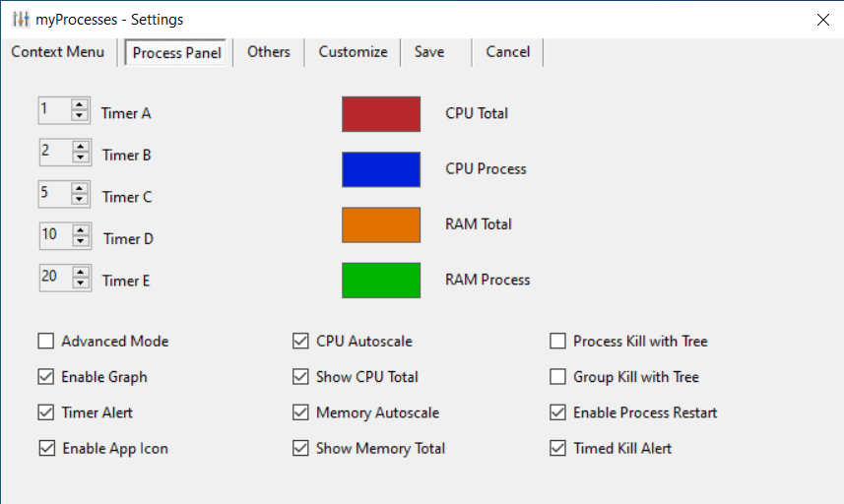The height and width of the screenshot is (504, 844).
Task: Increase Timer C value using up arrow
Action: click(80, 190)
